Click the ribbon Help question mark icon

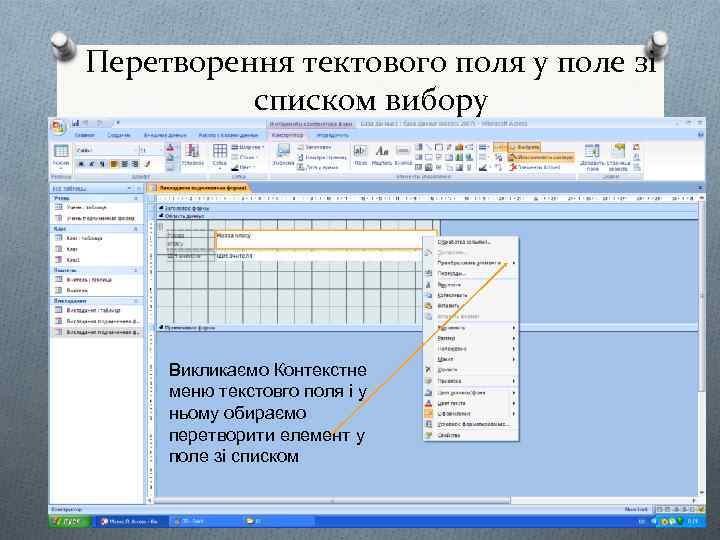tap(701, 135)
